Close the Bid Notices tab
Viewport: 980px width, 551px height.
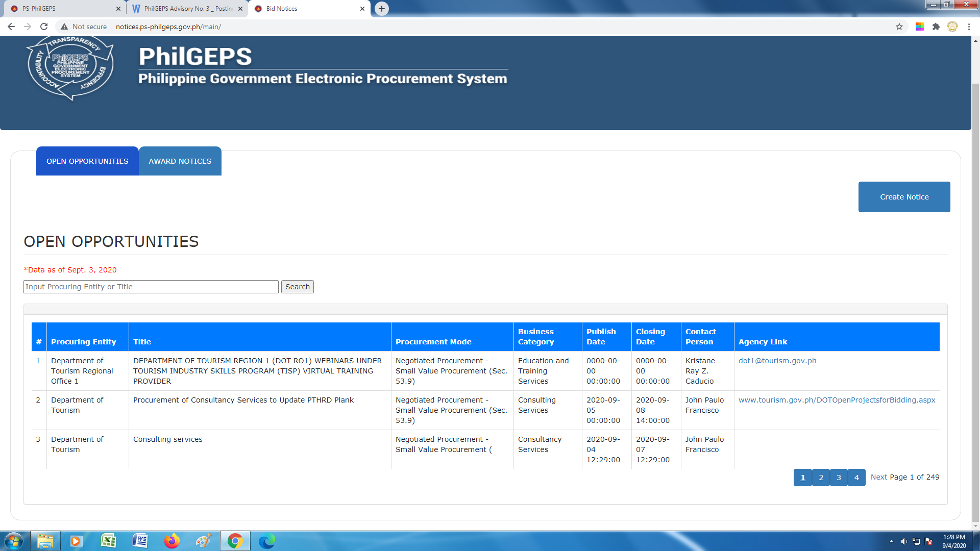[362, 9]
